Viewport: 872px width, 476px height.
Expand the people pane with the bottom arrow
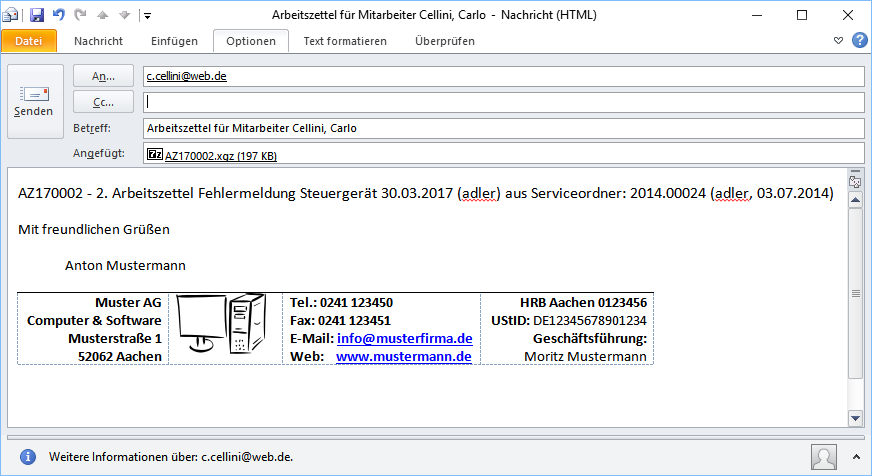click(x=855, y=456)
